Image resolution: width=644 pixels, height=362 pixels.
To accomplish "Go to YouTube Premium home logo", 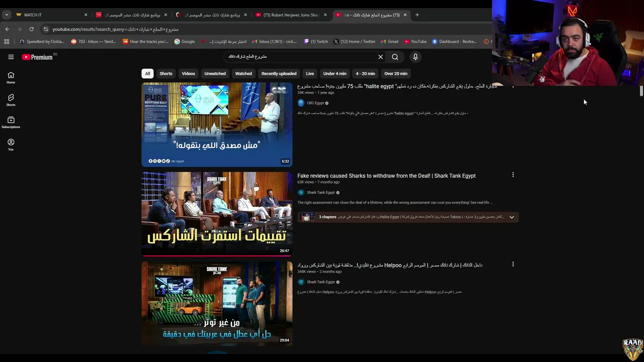I will coord(37,57).
